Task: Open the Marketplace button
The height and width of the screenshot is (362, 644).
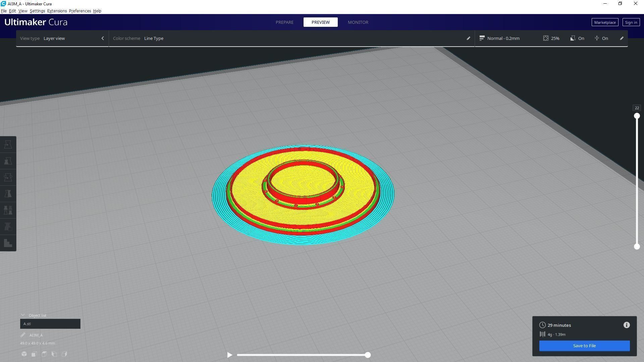Action: pyautogui.click(x=605, y=22)
